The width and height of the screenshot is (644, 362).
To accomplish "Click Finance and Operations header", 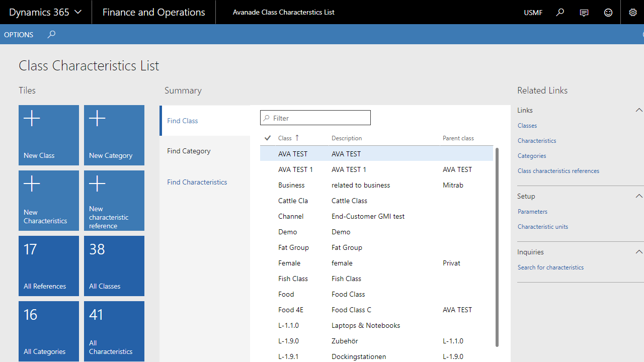I will pyautogui.click(x=153, y=12).
